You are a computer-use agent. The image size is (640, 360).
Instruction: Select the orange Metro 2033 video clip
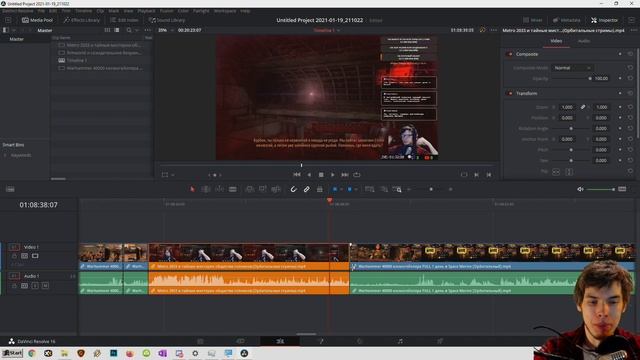(249, 257)
